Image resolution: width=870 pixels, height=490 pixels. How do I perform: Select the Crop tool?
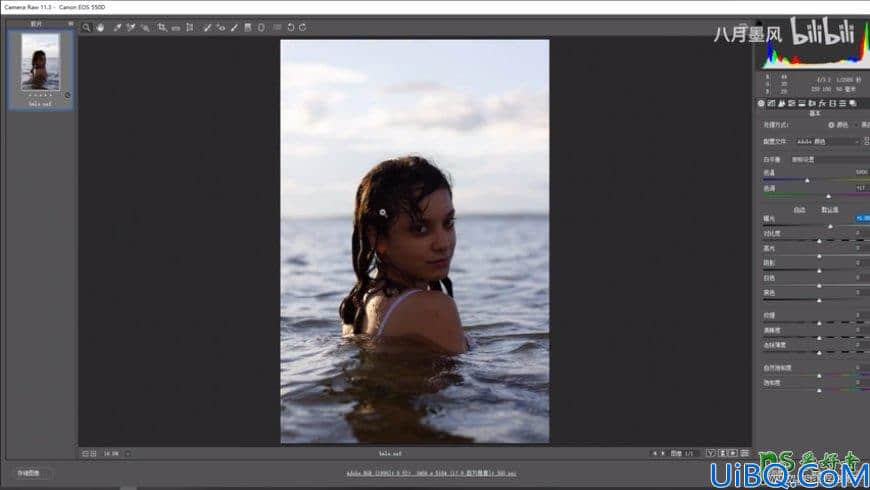coord(161,27)
